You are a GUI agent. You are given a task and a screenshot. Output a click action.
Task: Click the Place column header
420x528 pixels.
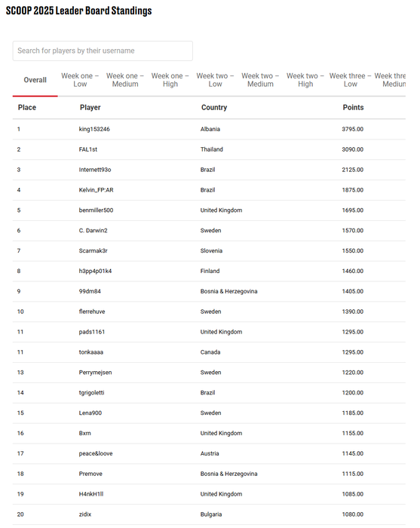(x=27, y=107)
